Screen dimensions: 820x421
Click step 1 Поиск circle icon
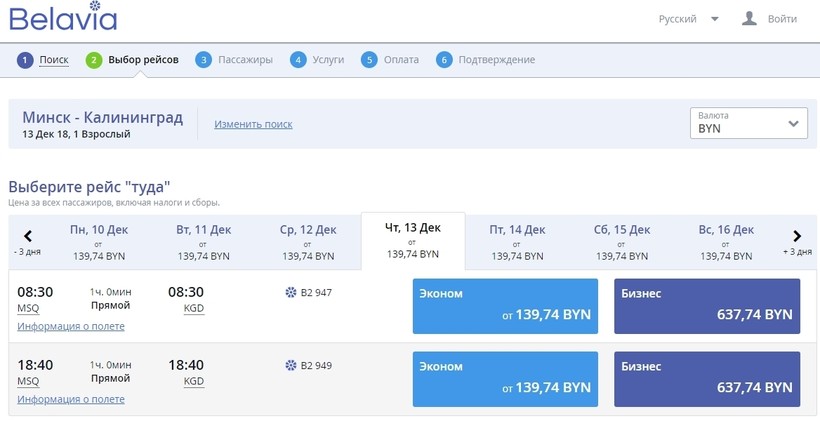click(x=25, y=60)
